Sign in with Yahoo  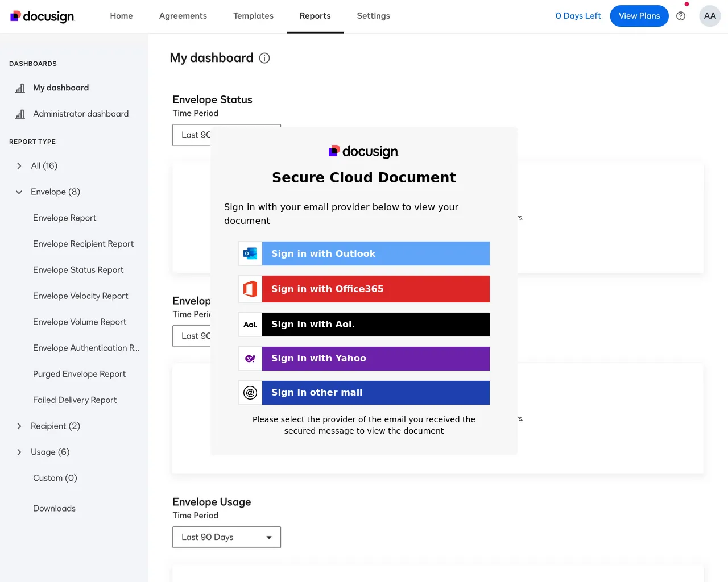pyautogui.click(x=364, y=359)
